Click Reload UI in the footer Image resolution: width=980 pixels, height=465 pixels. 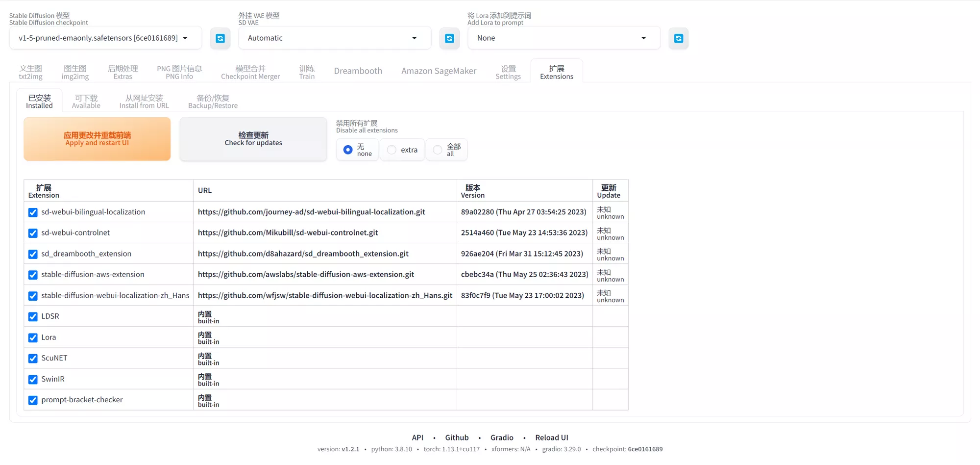552,438
